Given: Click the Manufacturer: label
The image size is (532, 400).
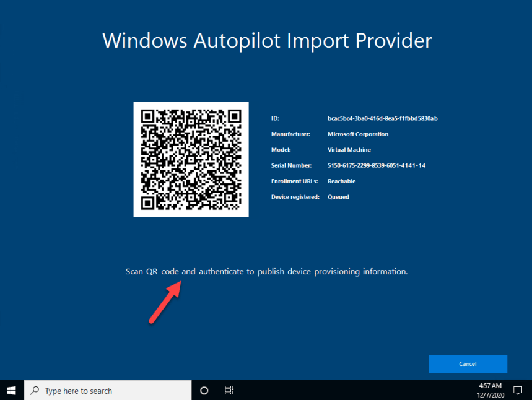Looking at the screenshot, I should [290, 134].
